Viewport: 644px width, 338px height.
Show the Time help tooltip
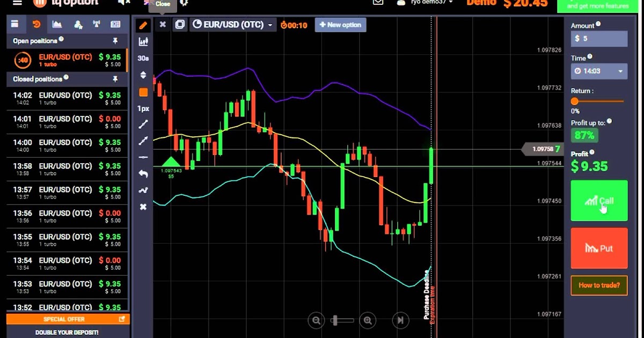click(590, 57)
